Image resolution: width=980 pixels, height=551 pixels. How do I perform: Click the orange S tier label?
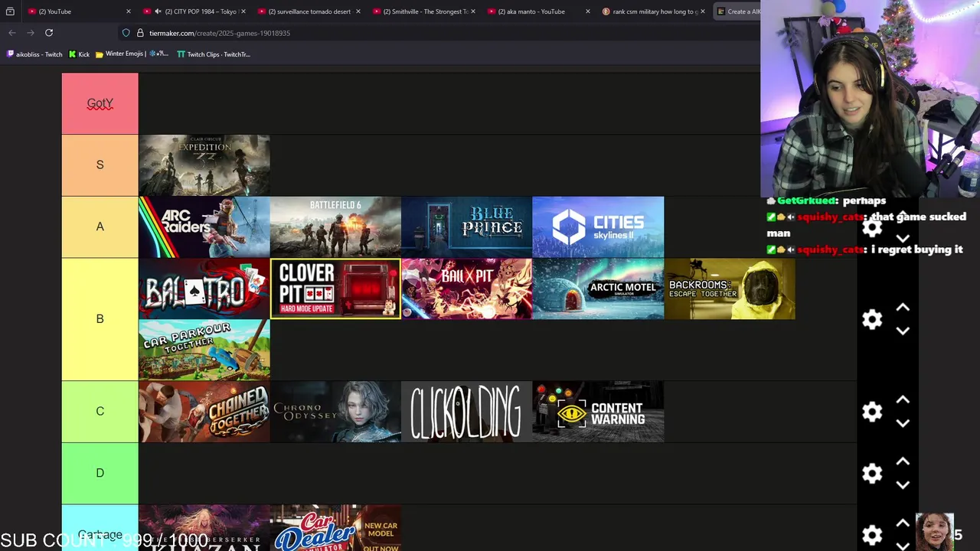100,165
